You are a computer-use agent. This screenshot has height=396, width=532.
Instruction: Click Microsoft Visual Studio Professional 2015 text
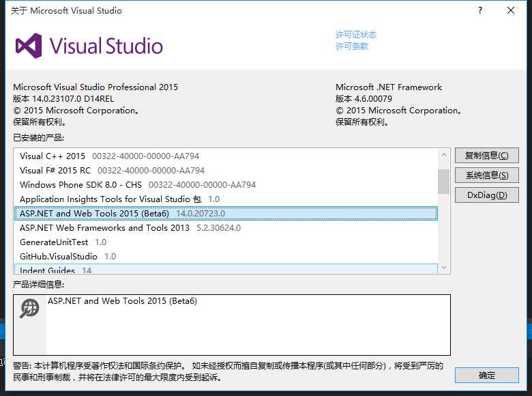pos(95,87)
